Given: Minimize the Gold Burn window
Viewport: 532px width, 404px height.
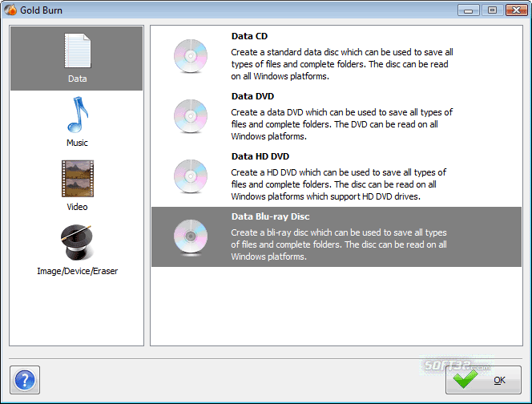Looking at the screenshot, I should point(468,10).
